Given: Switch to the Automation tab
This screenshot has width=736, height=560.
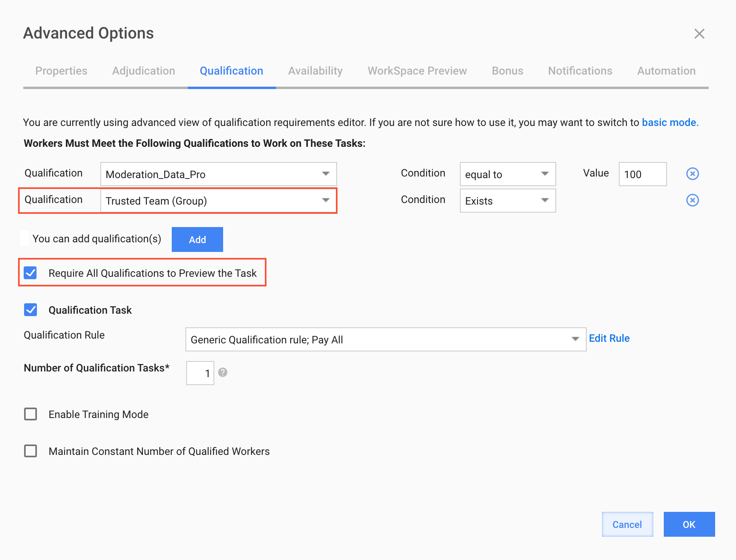Looking at the screenshot, I should (x=667, y=71).
